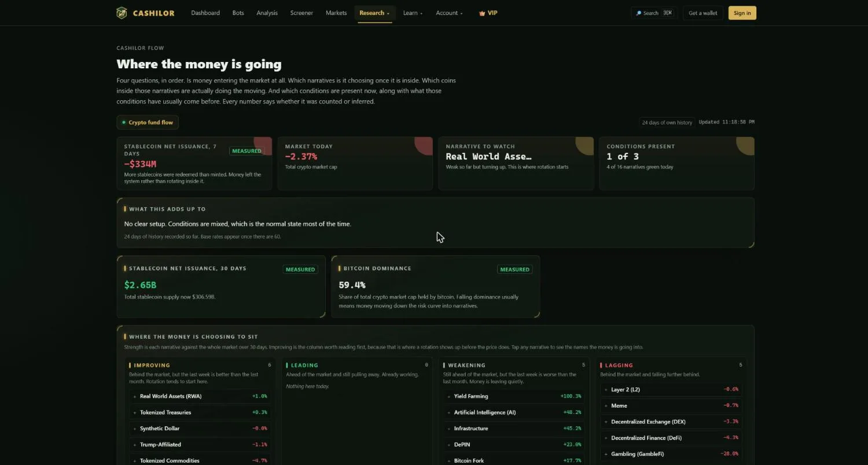Click the Cashilor logo icon
This screenshot has width=868, height=465.
(x=122, y=13)
